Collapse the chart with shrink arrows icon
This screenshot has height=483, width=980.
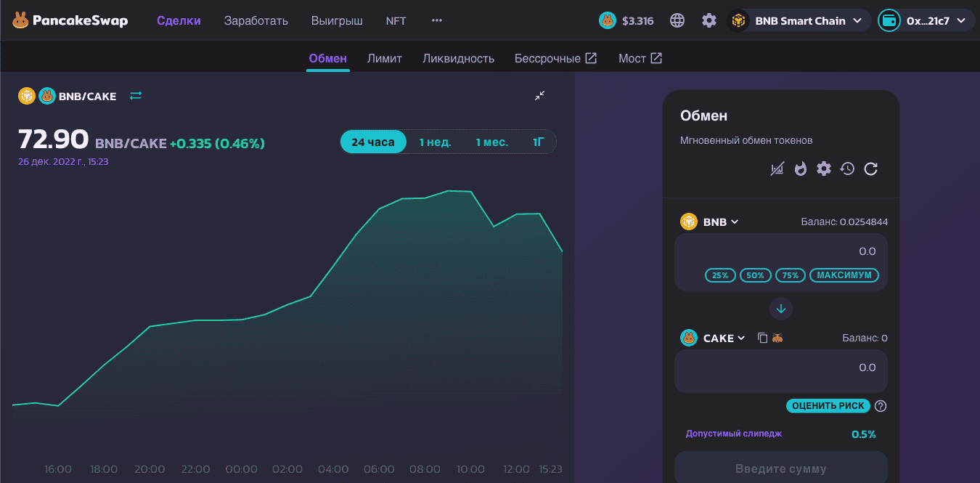click(x=539, y=95)
